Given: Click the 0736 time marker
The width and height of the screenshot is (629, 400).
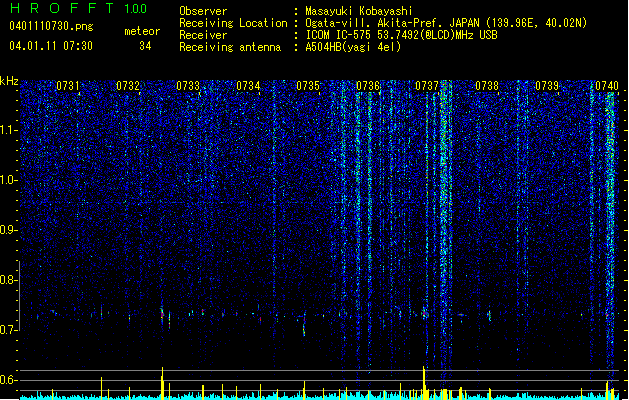Looking at the screenshot, I should tap(368, 86).
